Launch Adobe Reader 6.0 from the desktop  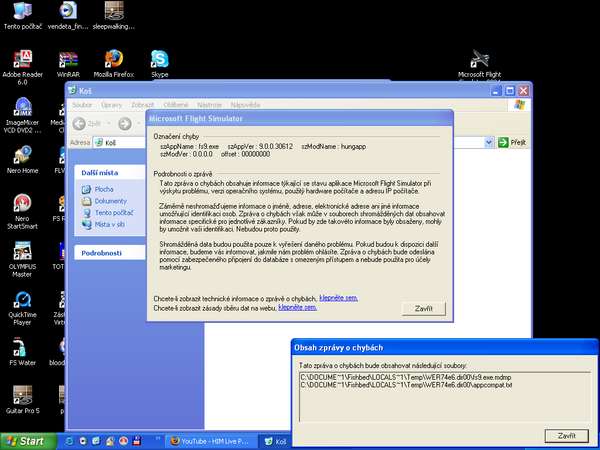click(x=22, y=67)
